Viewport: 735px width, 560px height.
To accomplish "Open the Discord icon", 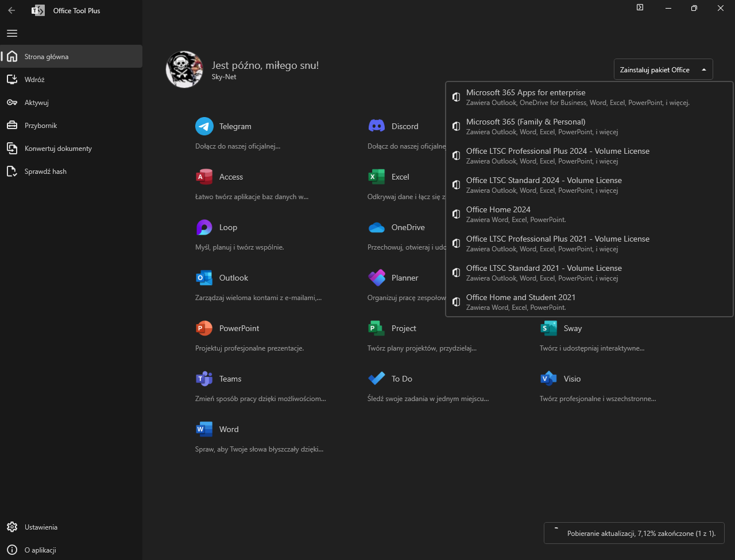I will pyautogui.click(x=377, y=126).
